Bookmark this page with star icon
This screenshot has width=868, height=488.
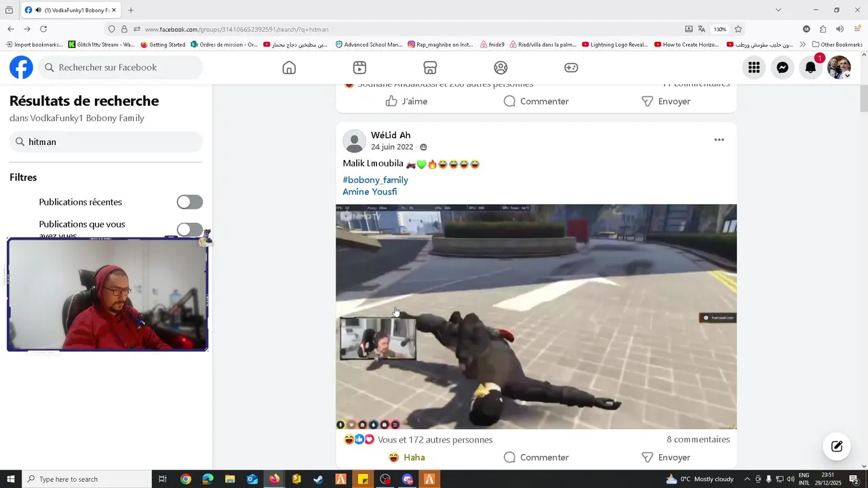[738, 29]
